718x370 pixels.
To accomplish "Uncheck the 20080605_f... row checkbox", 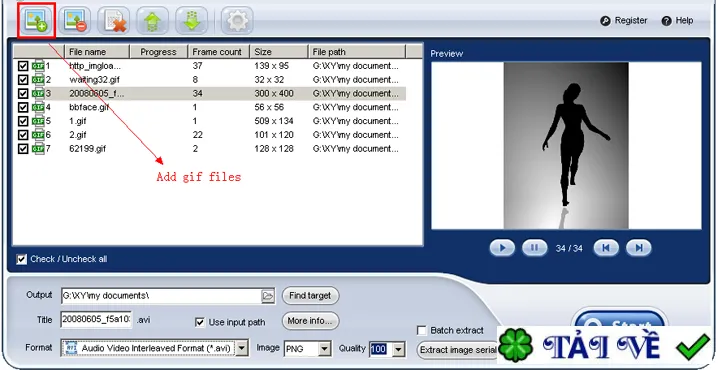I will [23, 93].
